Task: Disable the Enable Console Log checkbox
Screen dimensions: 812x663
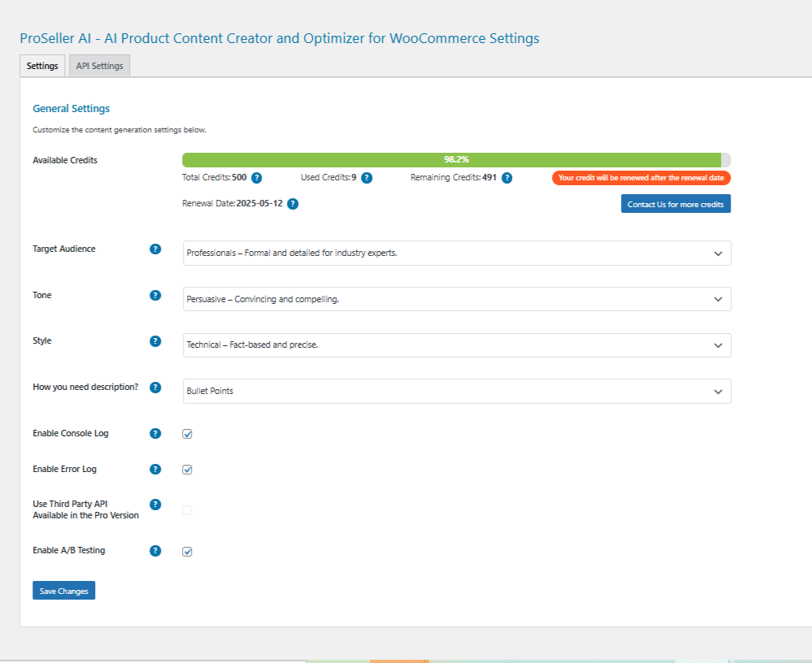Action: click(x=187, y=434)
